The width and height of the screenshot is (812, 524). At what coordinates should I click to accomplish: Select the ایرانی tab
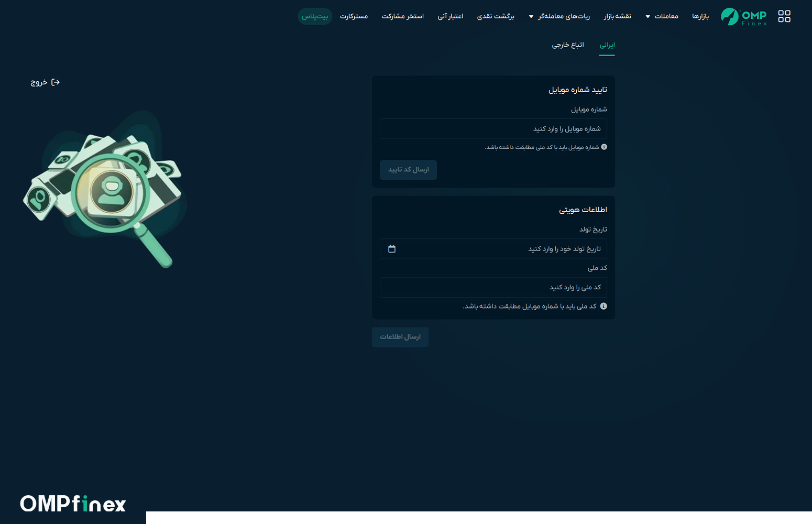pos(607,45)
